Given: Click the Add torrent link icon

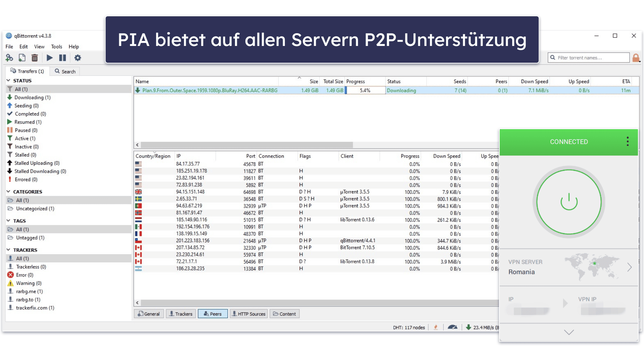Looking at the screenshot, I should (9, 58).
